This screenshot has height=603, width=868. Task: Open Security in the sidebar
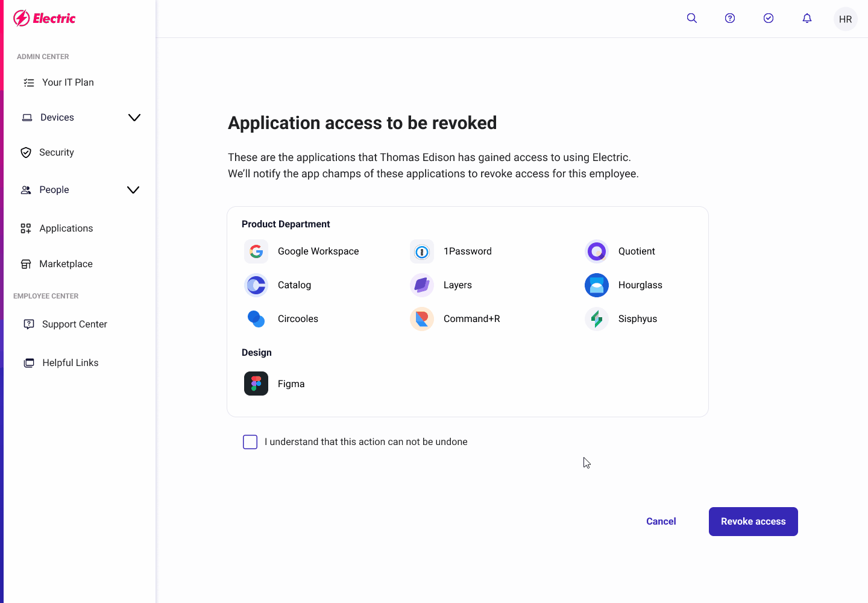[x=57, y=153]
